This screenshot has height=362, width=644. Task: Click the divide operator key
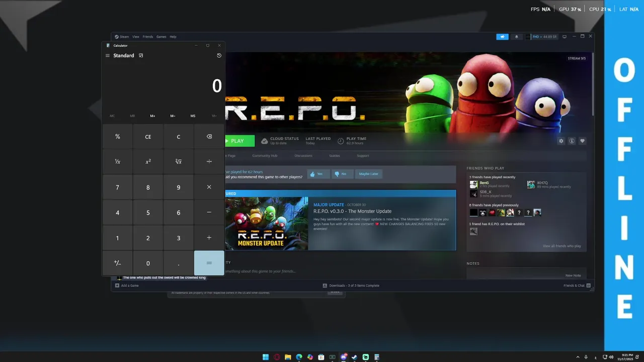point(209,161)
